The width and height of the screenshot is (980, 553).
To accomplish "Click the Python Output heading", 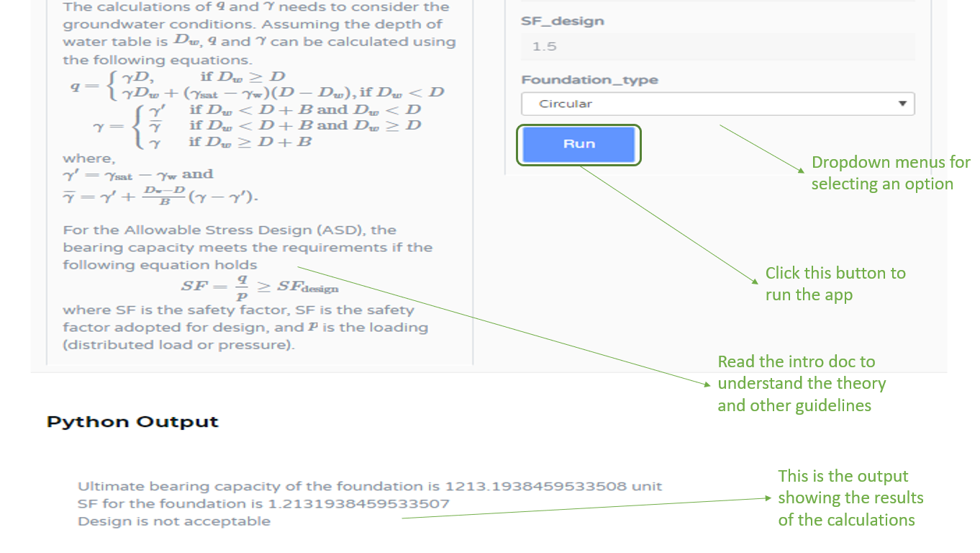I will (x=132, y=422).
